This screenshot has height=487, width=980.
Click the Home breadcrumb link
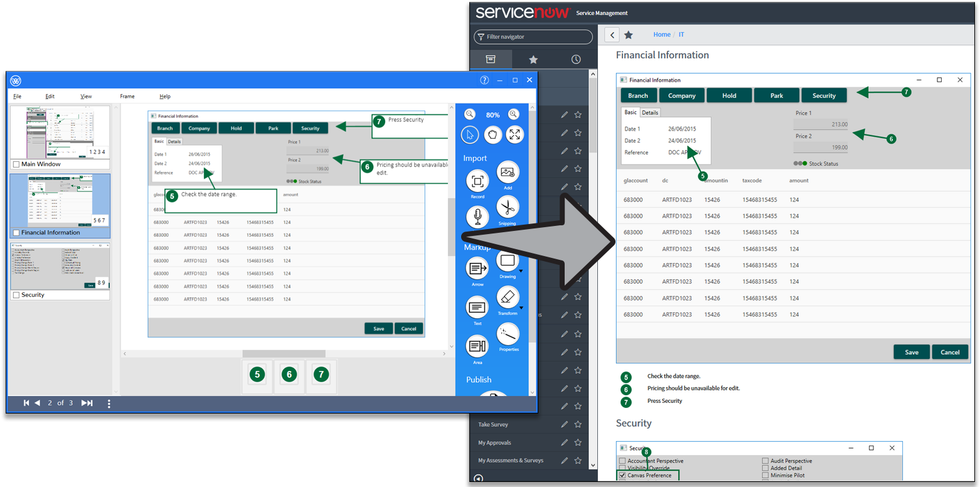click(661, 35)
